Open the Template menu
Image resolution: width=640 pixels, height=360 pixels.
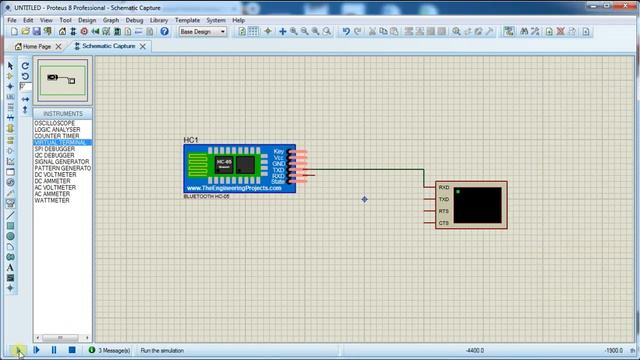click(187, 20)
